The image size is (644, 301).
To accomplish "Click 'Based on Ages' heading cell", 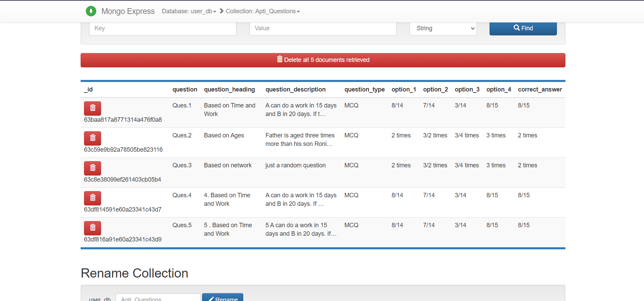I will coord(224,135).
